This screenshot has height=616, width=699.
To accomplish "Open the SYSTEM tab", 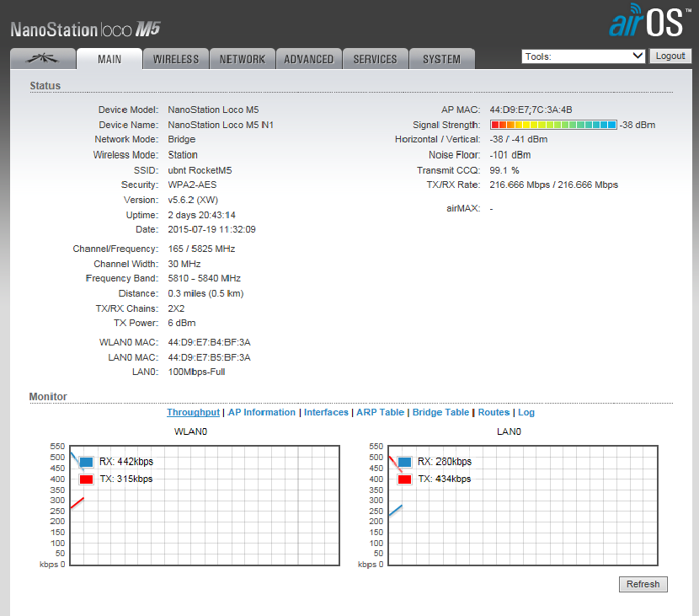I will (x=441, y=59).
